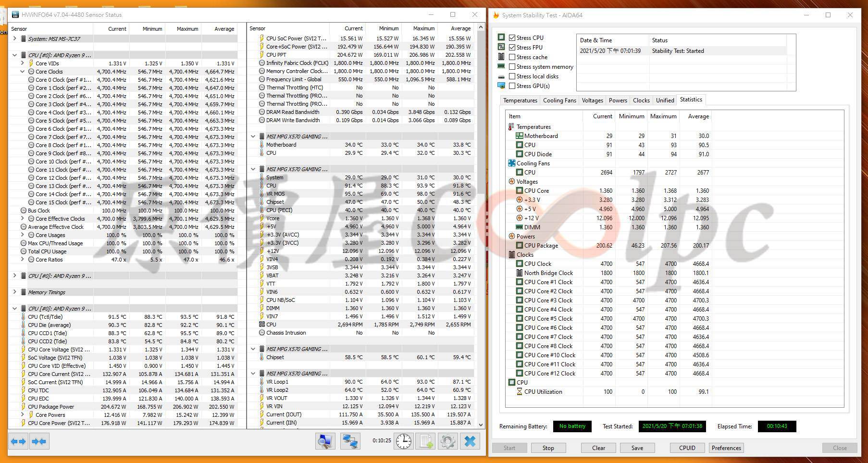
Task: Collapse the first CPU [#0]: AMD Ryzen 9 group
Action: (14, 55)
